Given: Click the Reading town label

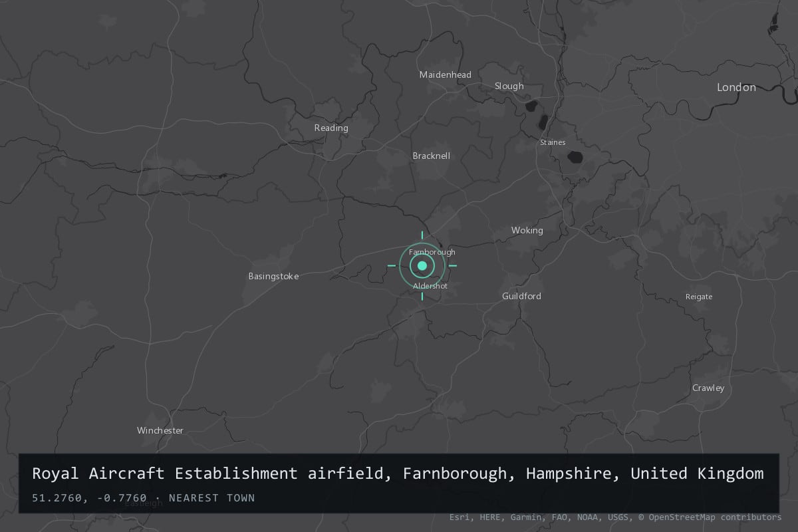Looking at the screenshot, I should 331,128.
